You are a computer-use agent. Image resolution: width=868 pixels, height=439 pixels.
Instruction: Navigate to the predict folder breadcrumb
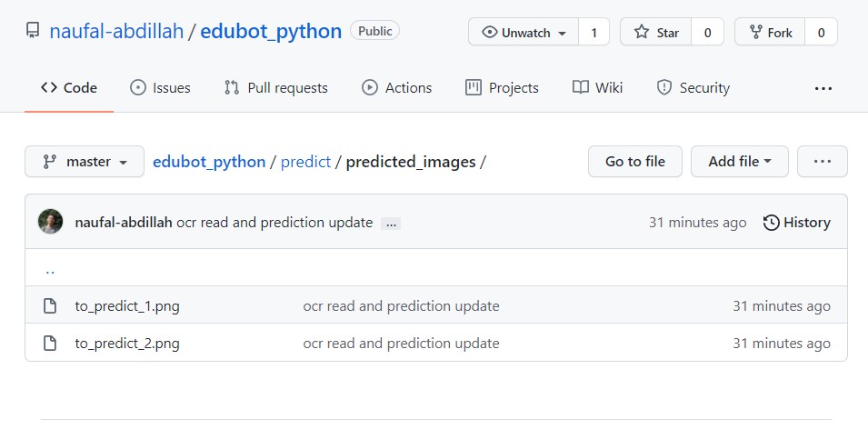[305, 162]
